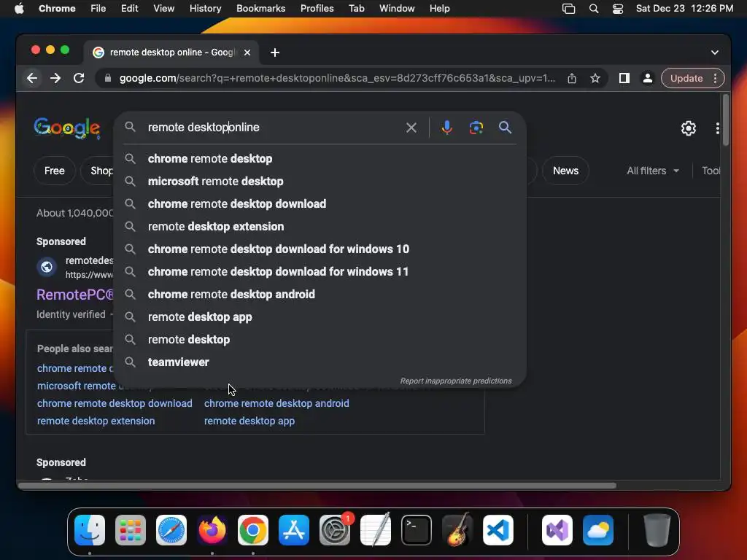
Task: Click the horizontal page scrollbar
Action: [x=317, y=486]
